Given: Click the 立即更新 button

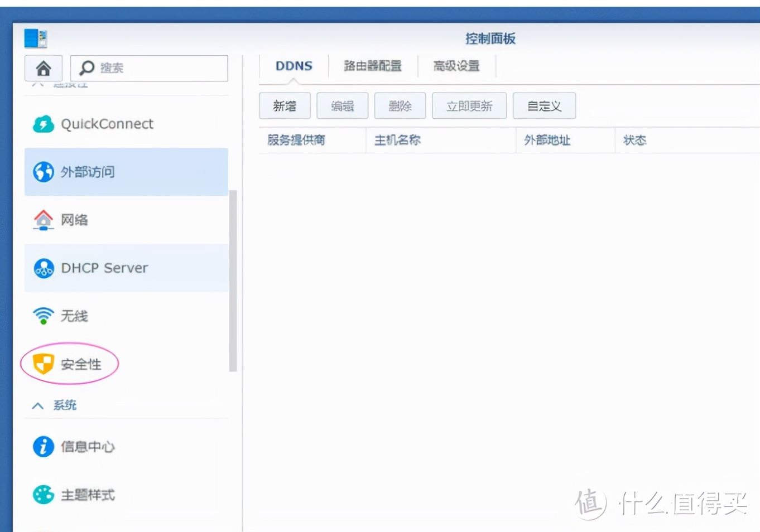Looking at the screenshot, I should click(x=469, y=105).
